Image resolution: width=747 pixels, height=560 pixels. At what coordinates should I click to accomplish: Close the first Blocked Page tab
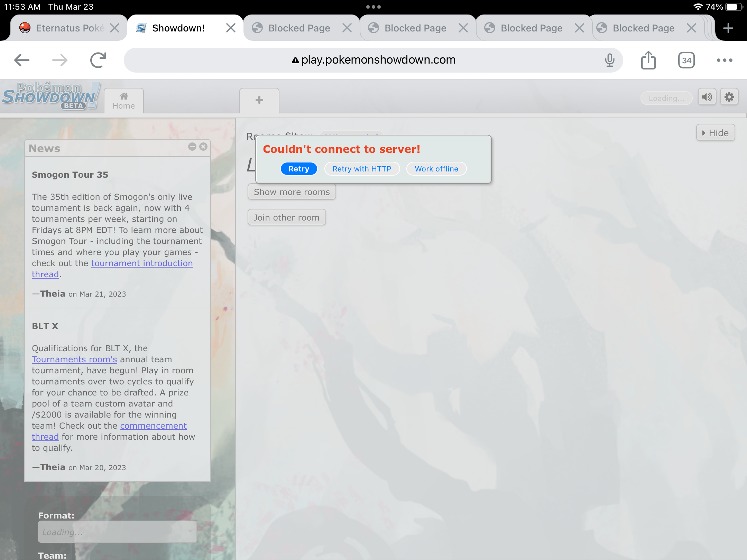(x=347, y=28)
